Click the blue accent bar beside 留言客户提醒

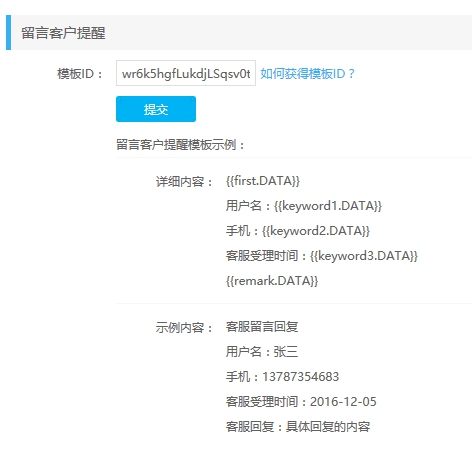[8, 33]
